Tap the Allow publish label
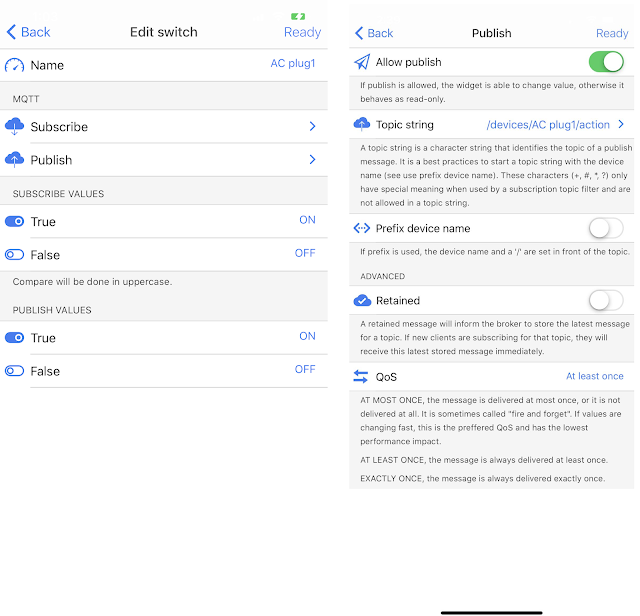Image resolution: width=640 pixels, height=616 pixels. coord(409,62)
